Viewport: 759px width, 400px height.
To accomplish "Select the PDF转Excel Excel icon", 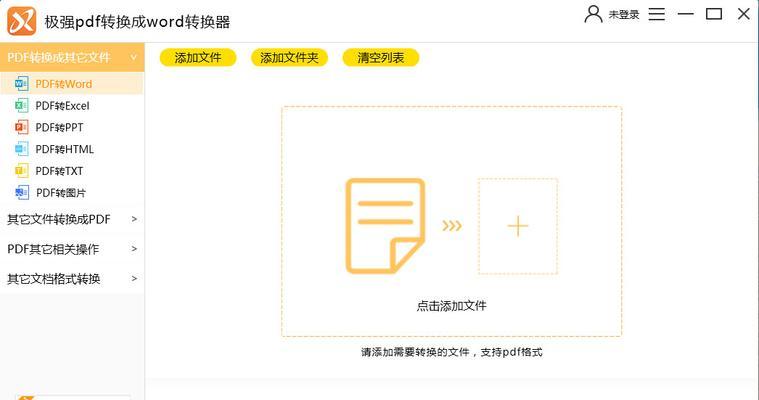I will (x=21, y=105).
